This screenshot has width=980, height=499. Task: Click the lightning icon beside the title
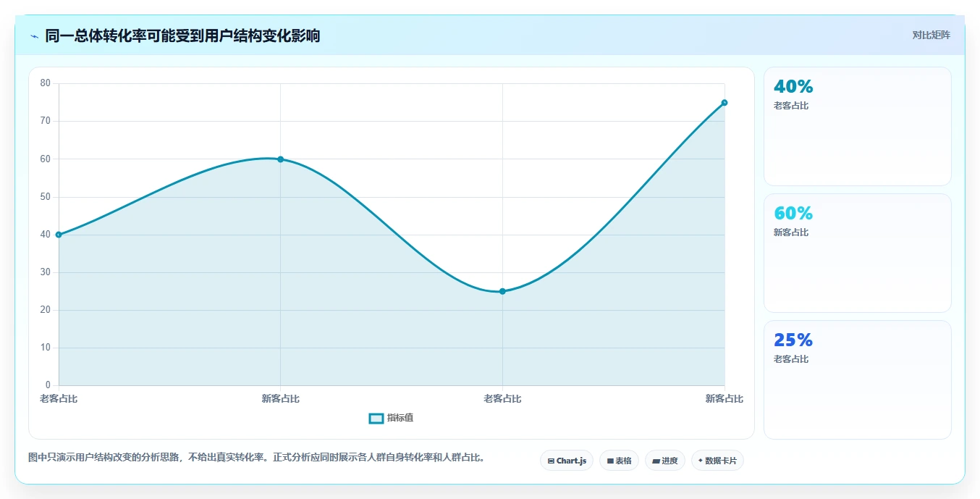click(34, 36)
